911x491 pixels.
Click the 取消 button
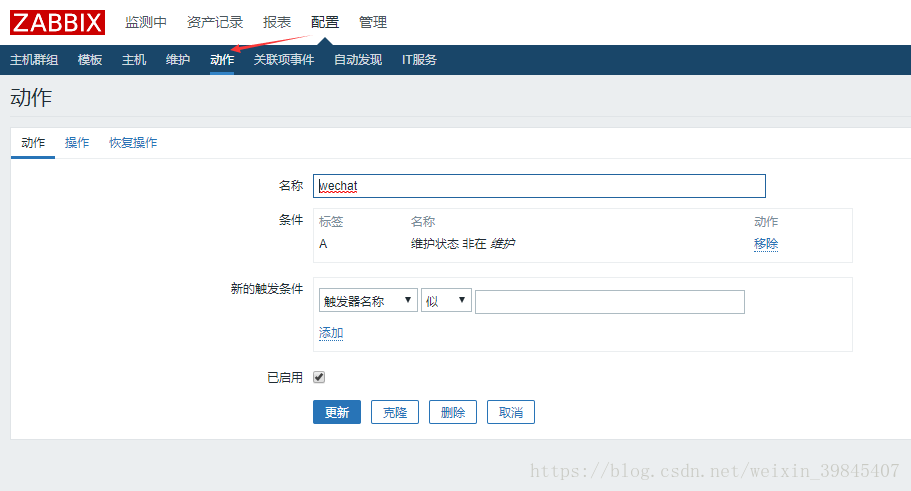[x=511, y=412]
